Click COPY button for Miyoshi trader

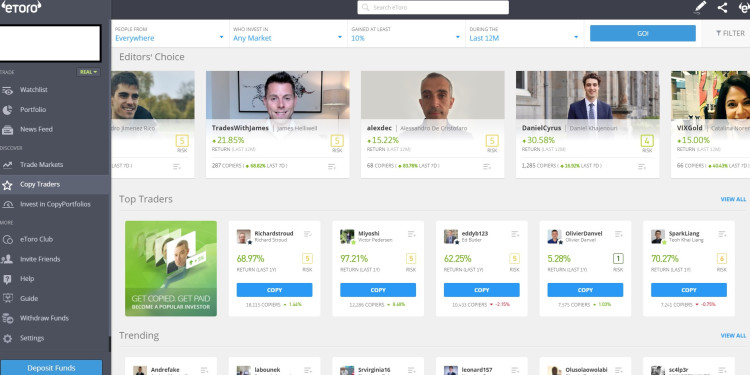[x=378, y=290]
